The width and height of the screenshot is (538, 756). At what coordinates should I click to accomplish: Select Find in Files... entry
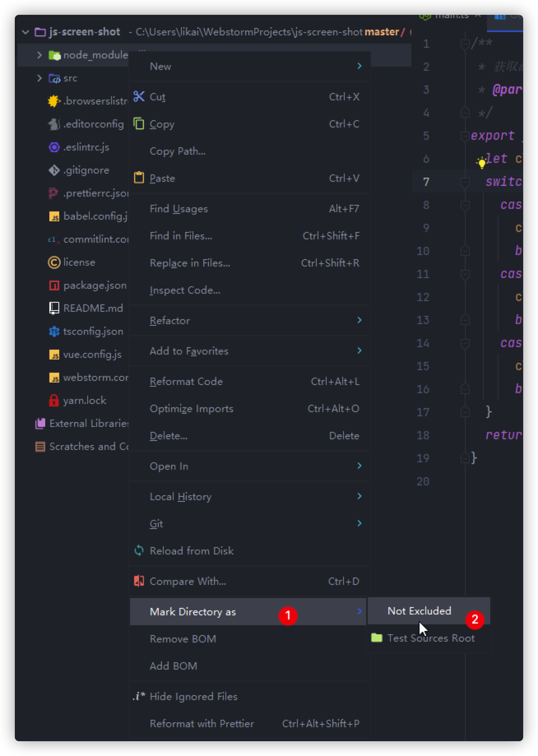250,236
